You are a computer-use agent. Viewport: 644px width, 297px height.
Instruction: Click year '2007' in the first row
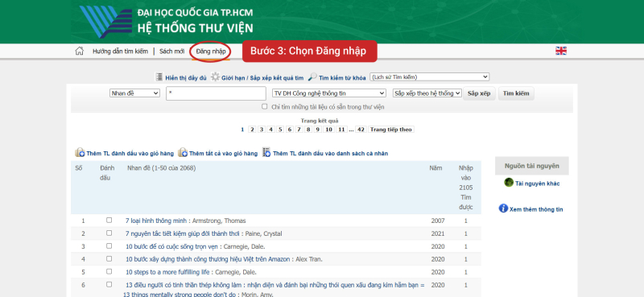pos(438,221)
